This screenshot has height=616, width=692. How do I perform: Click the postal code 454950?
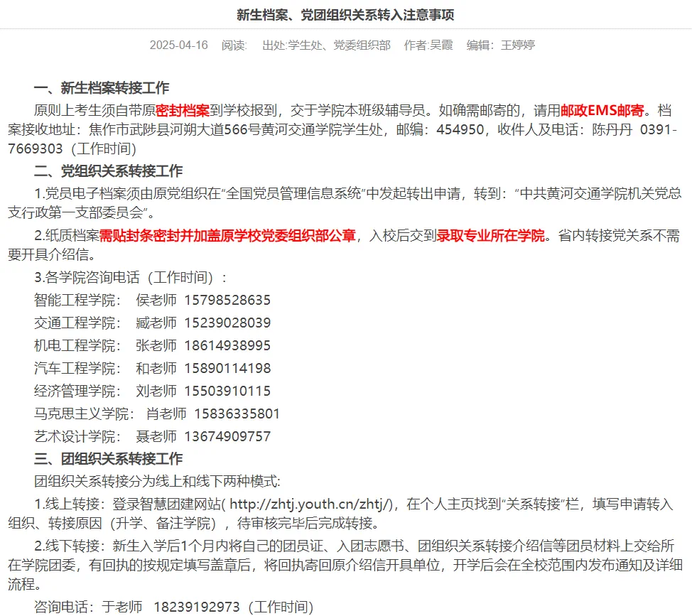pos(460,130)
